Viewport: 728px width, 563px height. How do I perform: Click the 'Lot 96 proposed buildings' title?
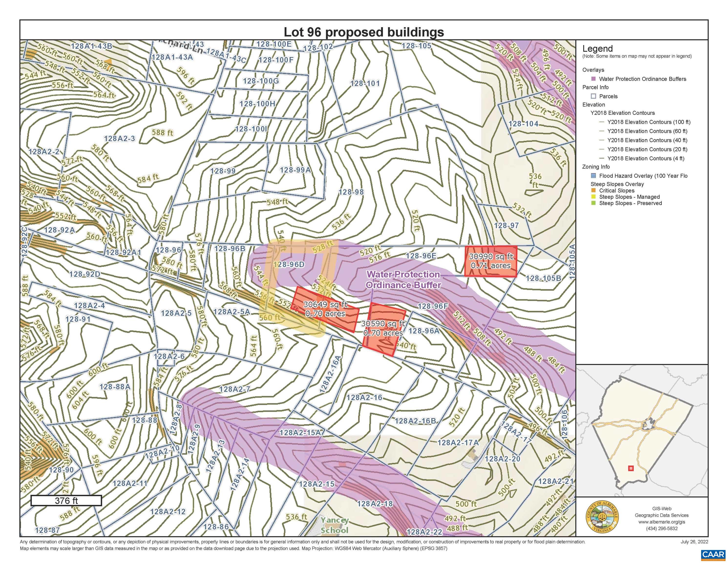coord(364,32)
